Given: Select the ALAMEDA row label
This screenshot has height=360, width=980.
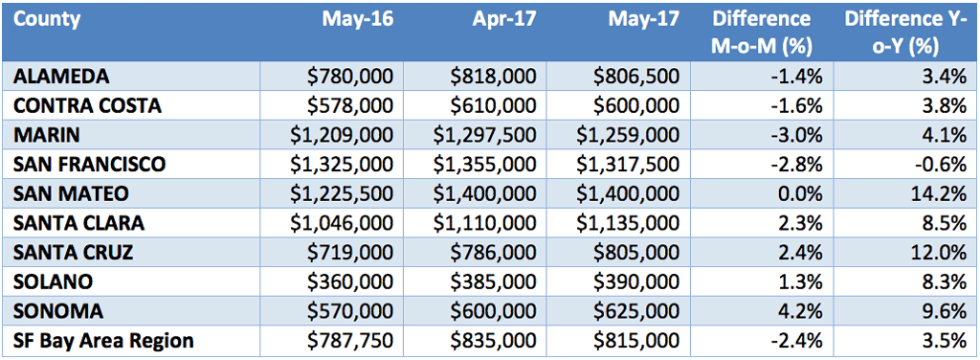Looking at the screenshot, I should click(61, 77).
